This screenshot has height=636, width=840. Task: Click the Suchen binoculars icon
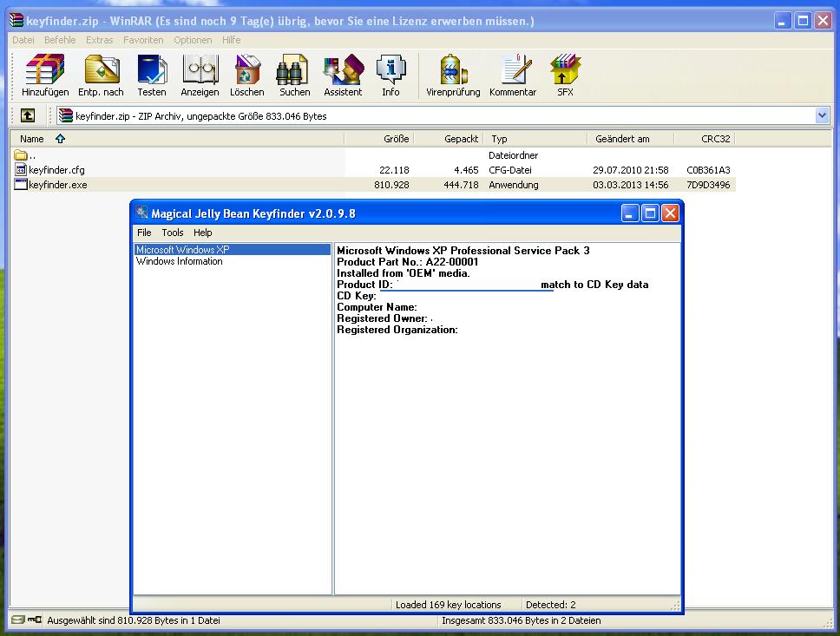pos(292,69)
